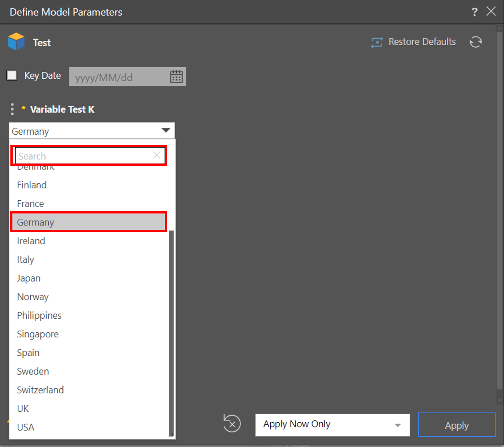Click the clear search X icon
Viewport: 504px width, 447px height.
coord(157,156)
